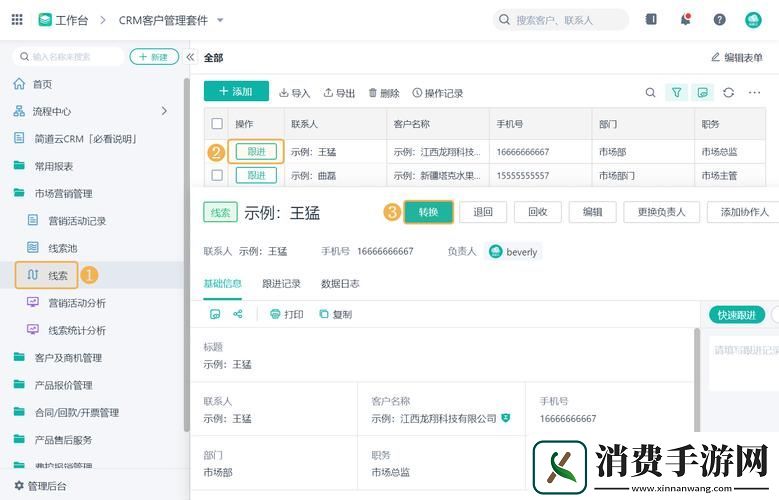Click the sidebar vertical scrollbar

tap(187, 253)
